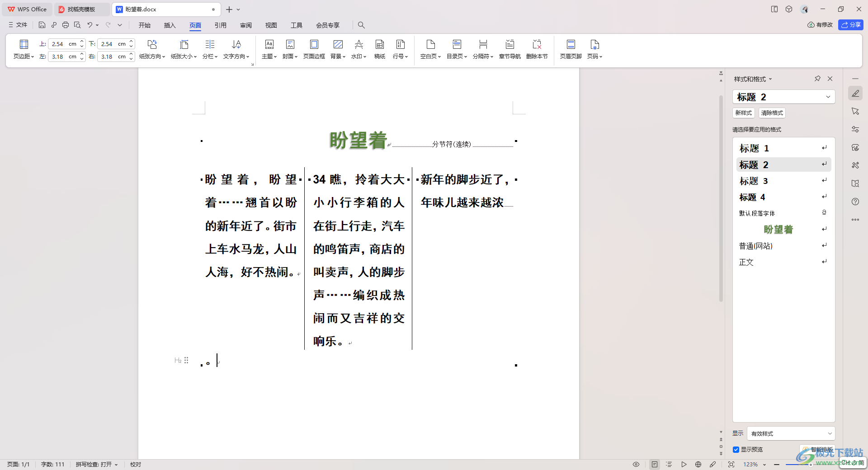This screenshot has width=868, height=470.
Task: Click the search magnifier icon
Action: 361,25
